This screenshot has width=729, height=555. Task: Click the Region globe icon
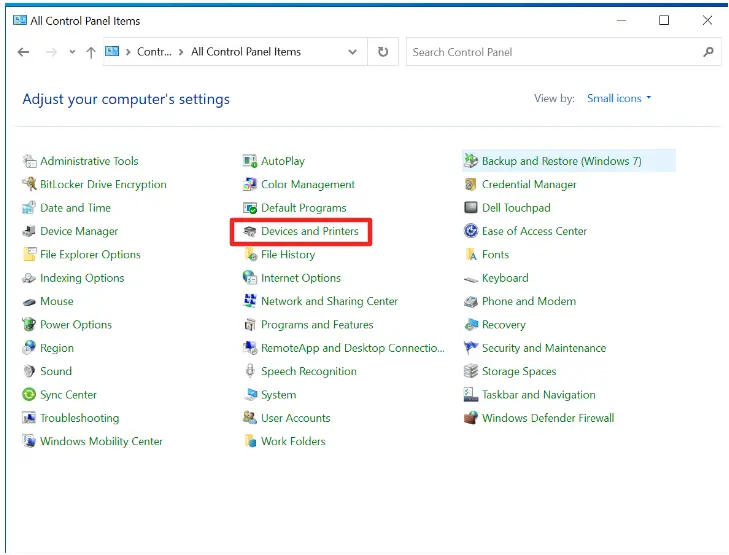point(29,348)
